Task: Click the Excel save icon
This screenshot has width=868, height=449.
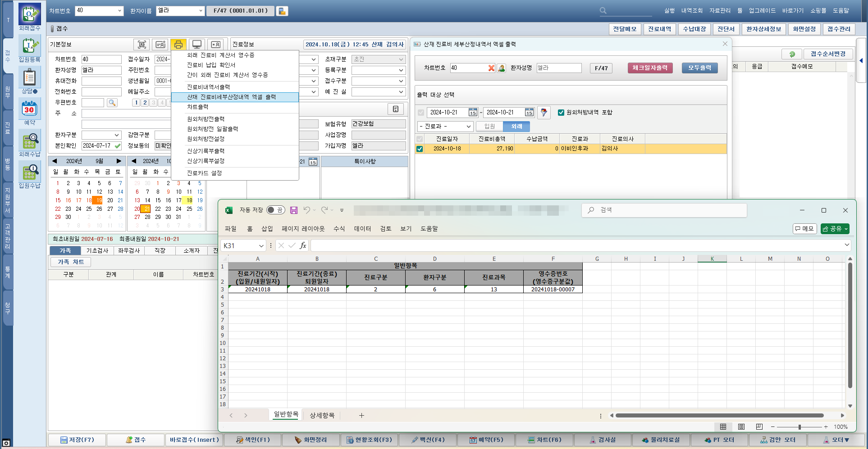Action: (x=294, y=210)
